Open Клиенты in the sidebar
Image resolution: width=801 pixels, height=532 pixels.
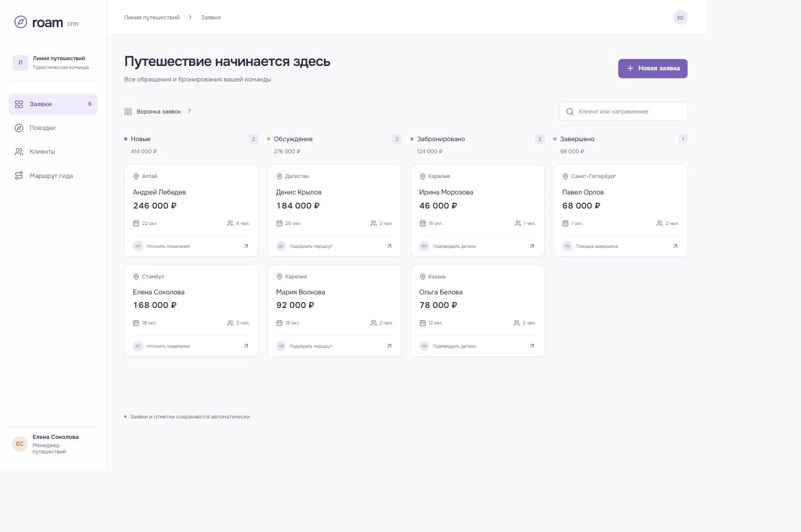click(53, 152)
